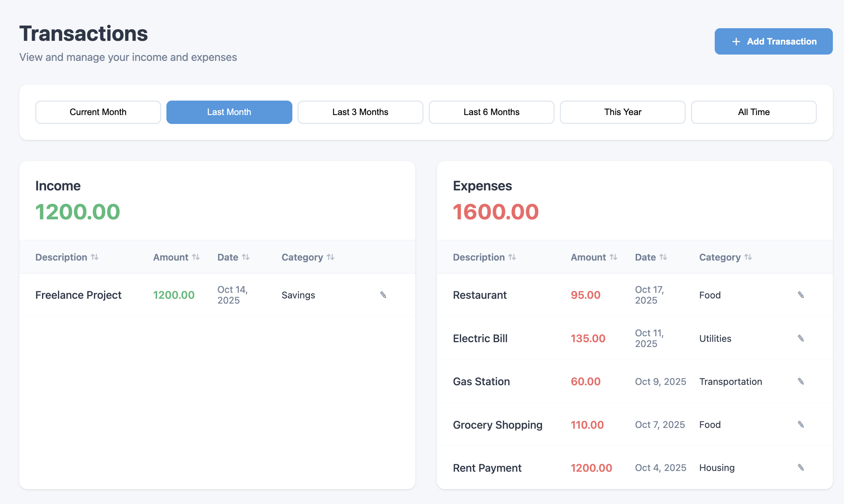Edit the Freelance Project income entry
This screenshot has height=504, width=844.
point(383,295)
